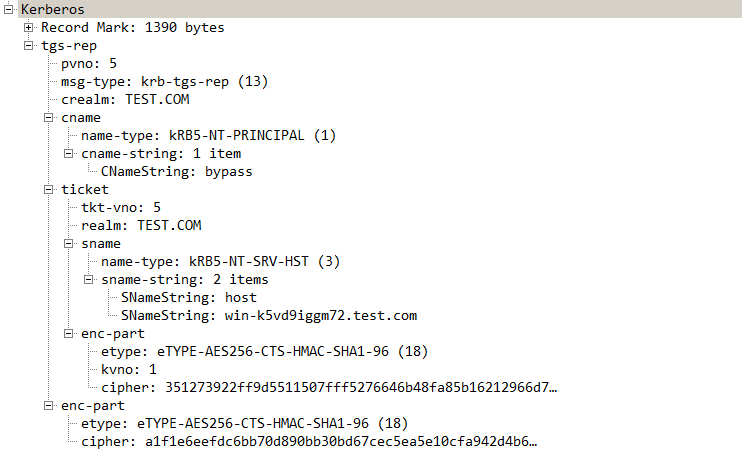Collapse the cname subtree
Screen dimensions: 742x459
click(48, 117)
